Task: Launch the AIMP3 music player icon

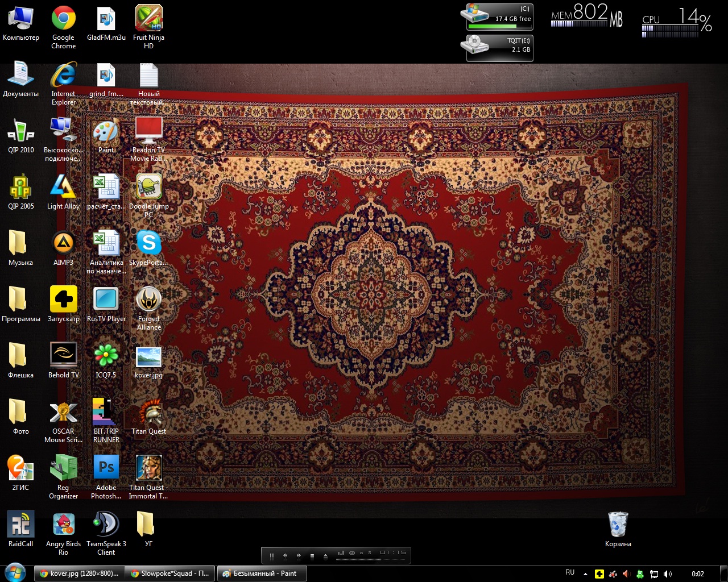Action: pyautogui.click(x=63, y=244)
